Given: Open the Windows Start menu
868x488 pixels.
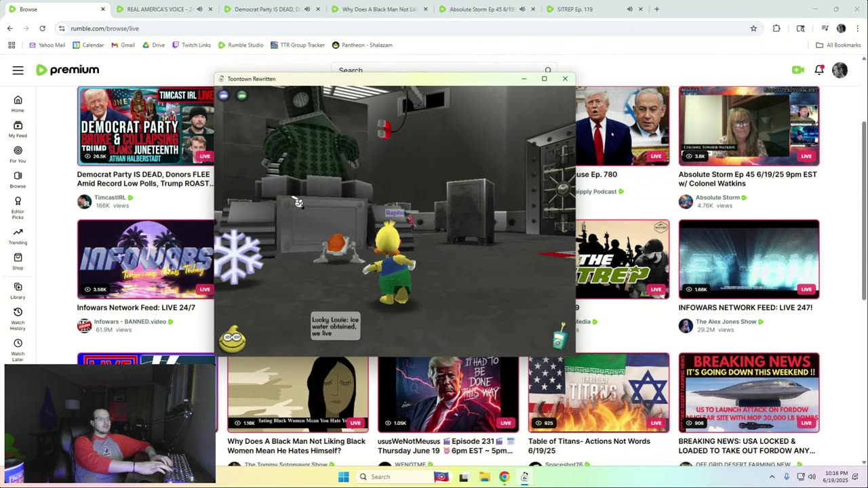Looking at the screenshot, I should [x=344, y=476].
